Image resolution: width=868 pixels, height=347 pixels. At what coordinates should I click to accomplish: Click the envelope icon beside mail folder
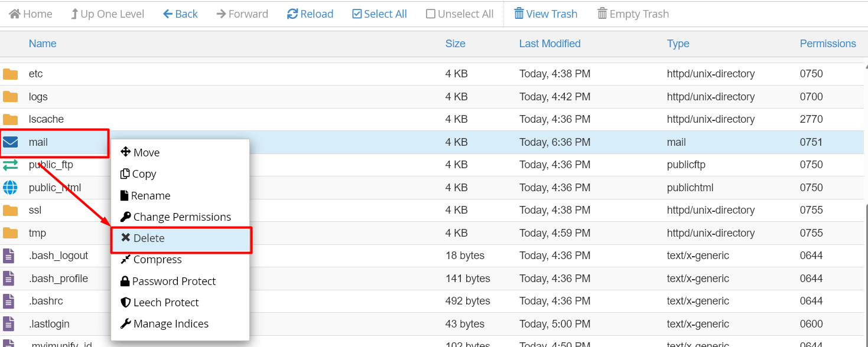coord(12,142)
